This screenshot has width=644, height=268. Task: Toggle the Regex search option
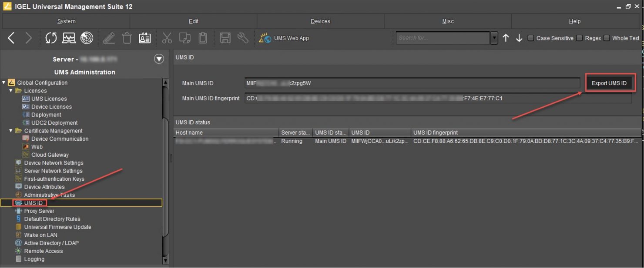580,38
